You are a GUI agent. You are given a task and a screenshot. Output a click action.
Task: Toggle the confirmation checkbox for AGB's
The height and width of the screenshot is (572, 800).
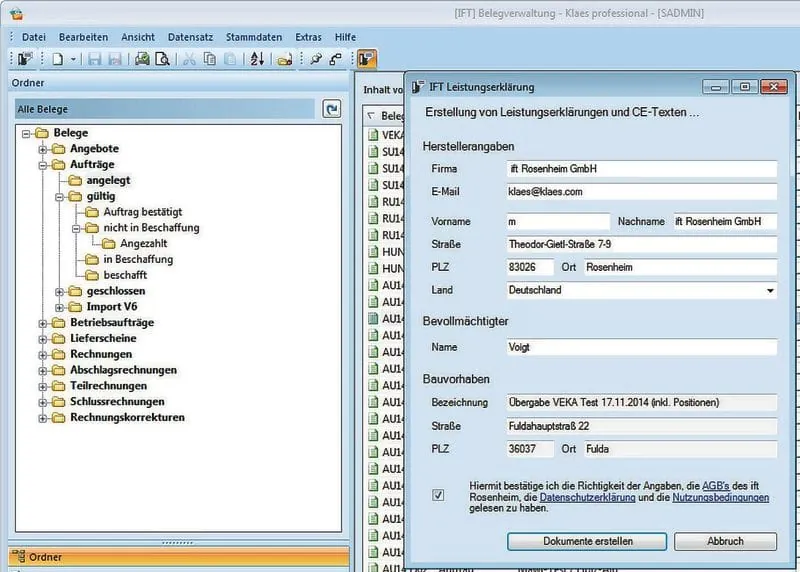(438, 495)
